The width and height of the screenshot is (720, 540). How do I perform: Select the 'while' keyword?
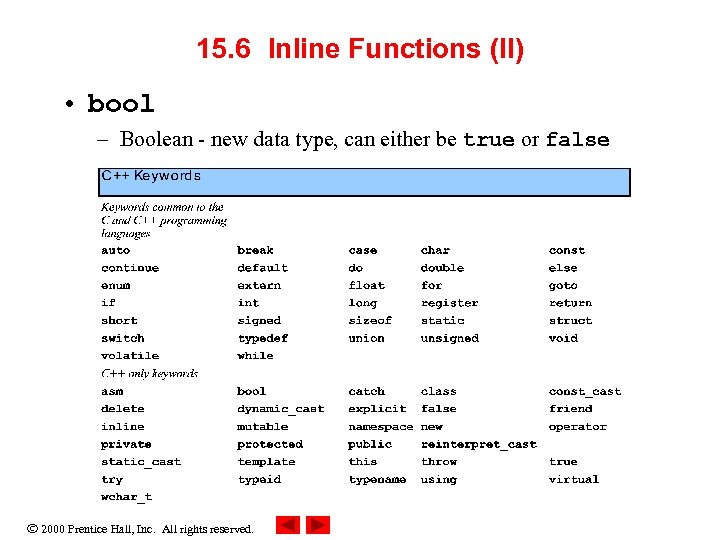coord(255,356)
